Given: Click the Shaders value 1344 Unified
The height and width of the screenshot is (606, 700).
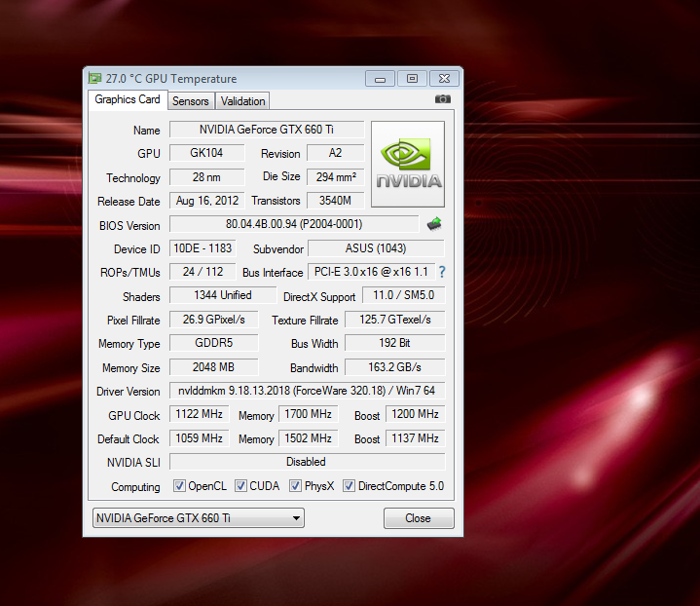Looking at the screenshot, I should coord(223,295).
